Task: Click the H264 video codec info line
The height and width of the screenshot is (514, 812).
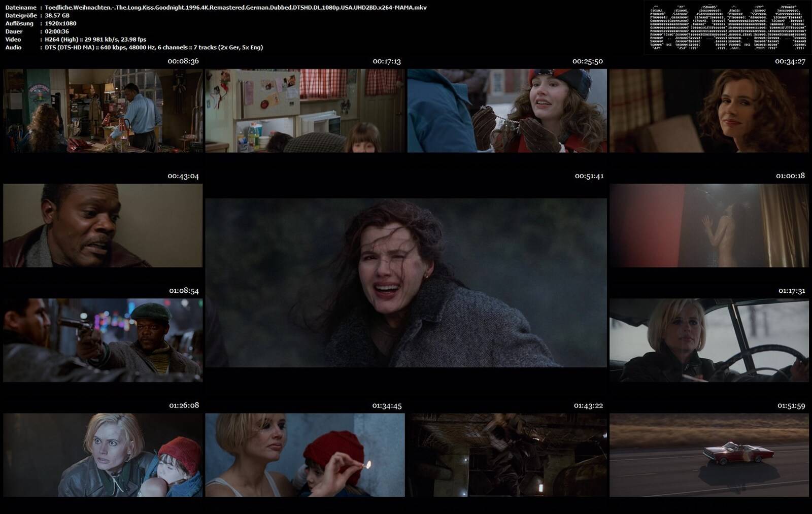Action: tap(95, 39)
